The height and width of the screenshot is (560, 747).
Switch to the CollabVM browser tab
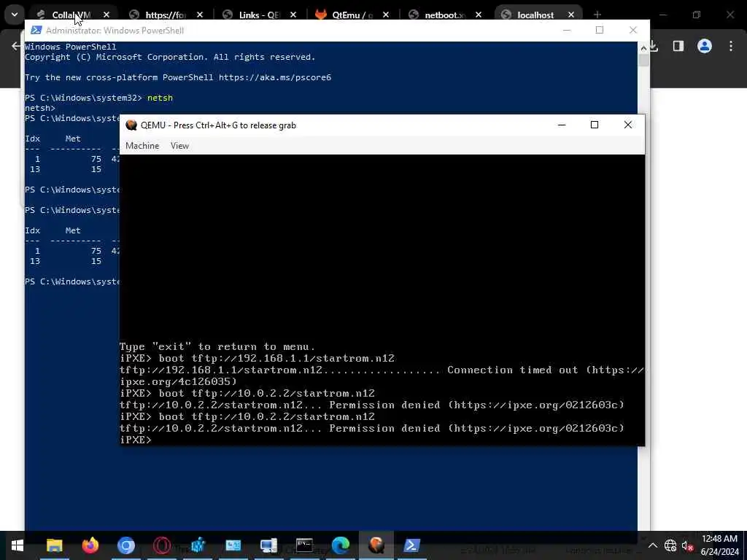pos(71,15)
